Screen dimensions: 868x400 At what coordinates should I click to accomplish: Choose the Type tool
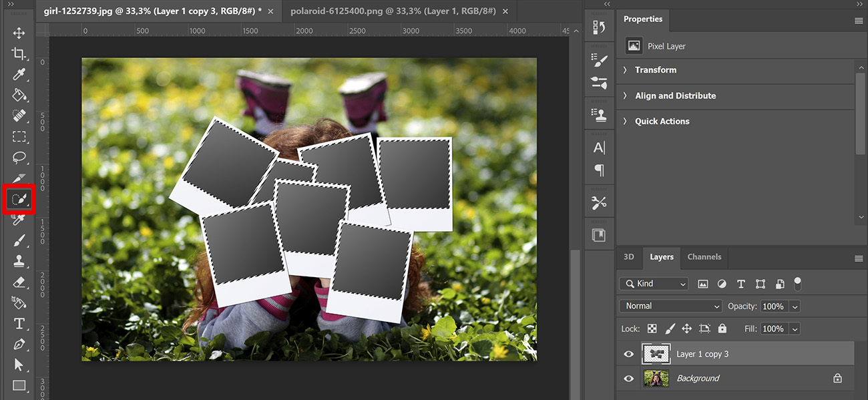pyautogui.click(x=19, y=323)
